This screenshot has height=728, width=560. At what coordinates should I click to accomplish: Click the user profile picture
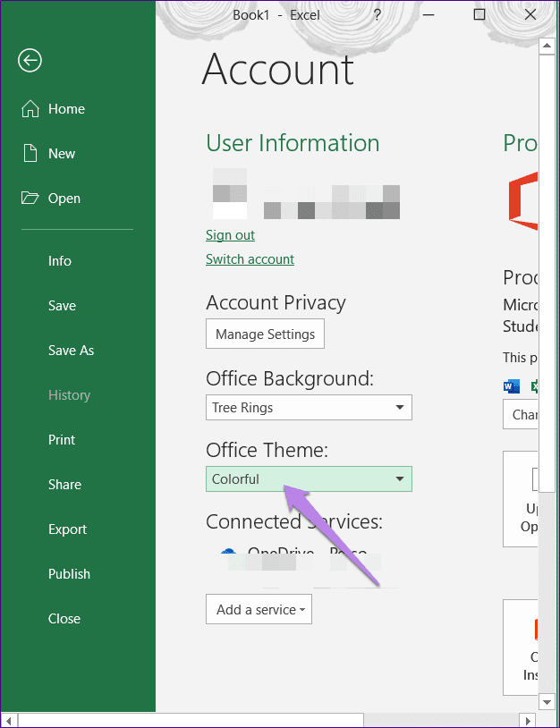click(230, 193)
